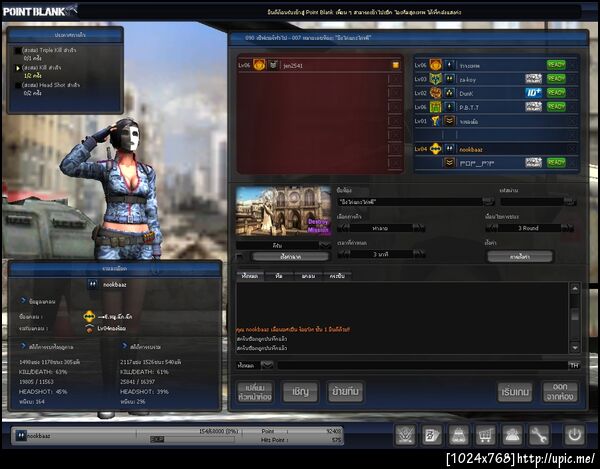Click the right arrow of the 3-minute time limit

pos(418,254)
